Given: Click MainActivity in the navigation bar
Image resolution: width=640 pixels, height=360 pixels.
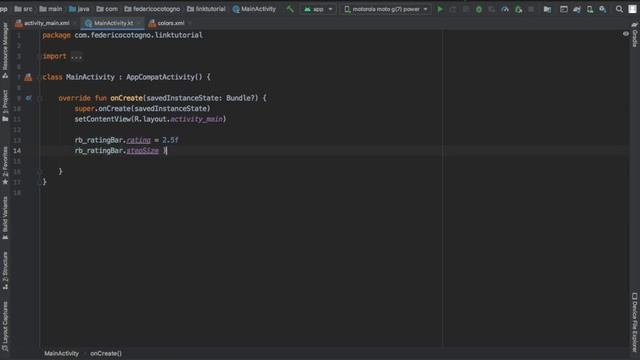Looking at the screenshot, I should coord(254,9).
